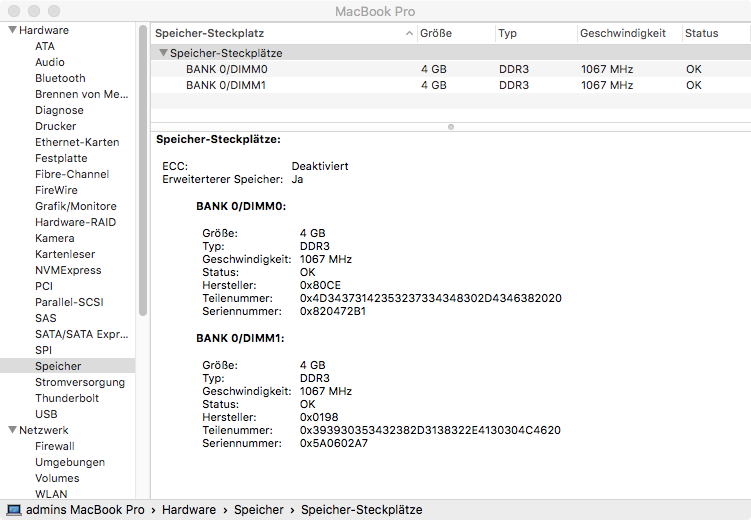Open Bluetooth hardware info
Image resolution: width=751 pixels, height=520 pixels.
(60, 78)
